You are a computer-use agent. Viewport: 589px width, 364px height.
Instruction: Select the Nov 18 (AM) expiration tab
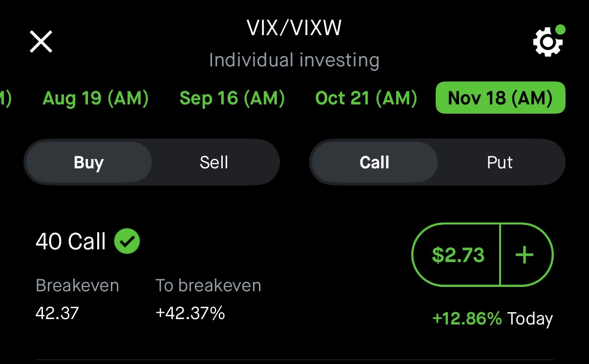point(500,98)
